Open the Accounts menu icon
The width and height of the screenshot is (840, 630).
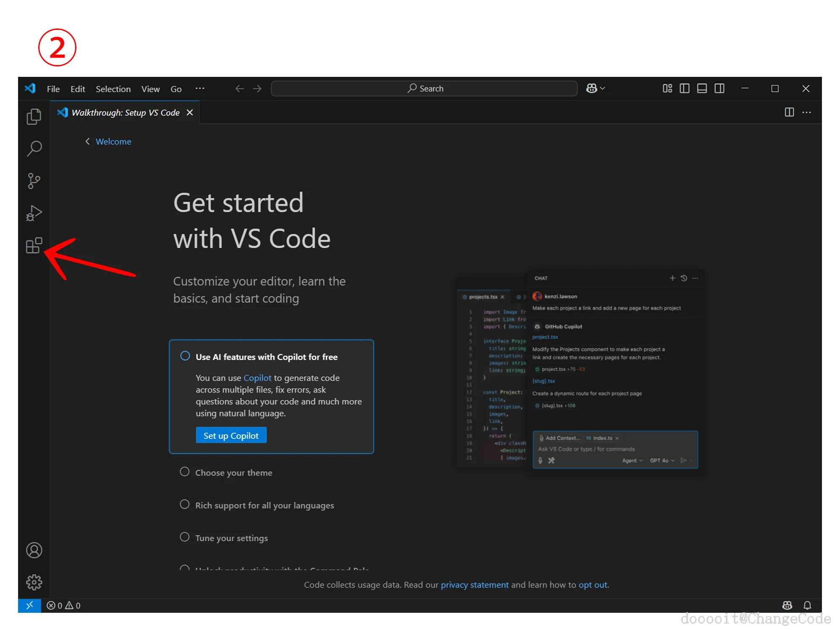[34, 550]
